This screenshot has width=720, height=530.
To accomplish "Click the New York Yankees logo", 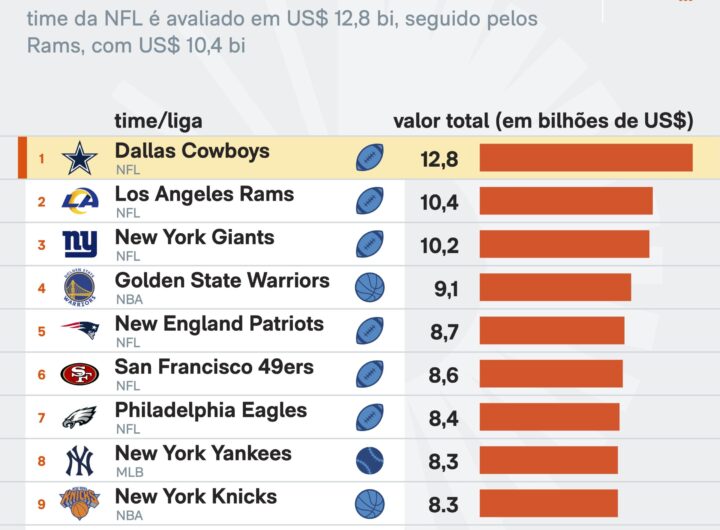I will pyautogui.click(x=80, y=460).
